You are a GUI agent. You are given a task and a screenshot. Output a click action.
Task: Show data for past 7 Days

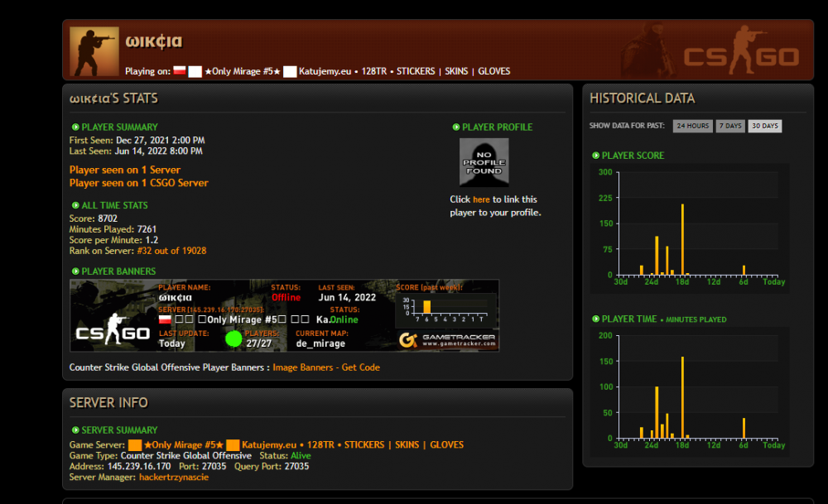[x=729, y=126]
